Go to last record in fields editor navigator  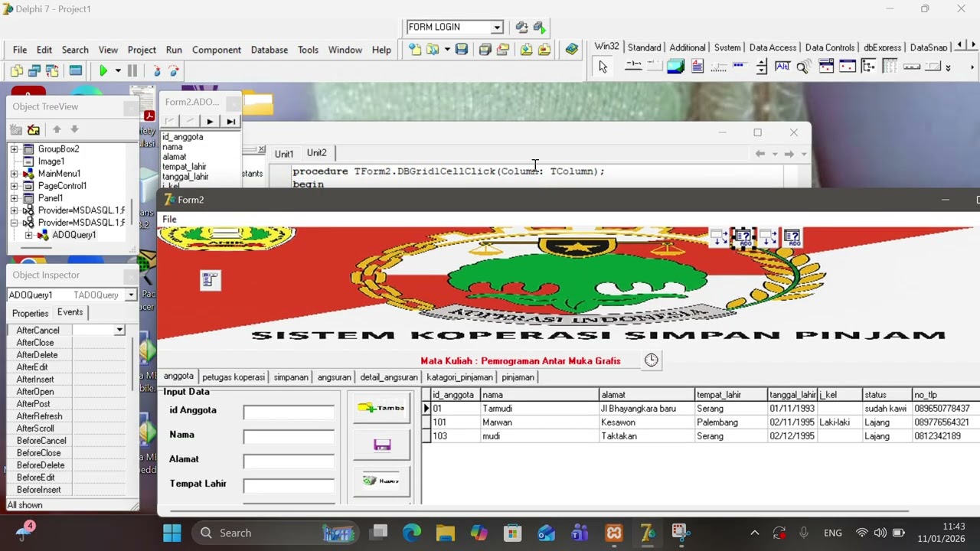pyautogui.click(x=230, y=121)
